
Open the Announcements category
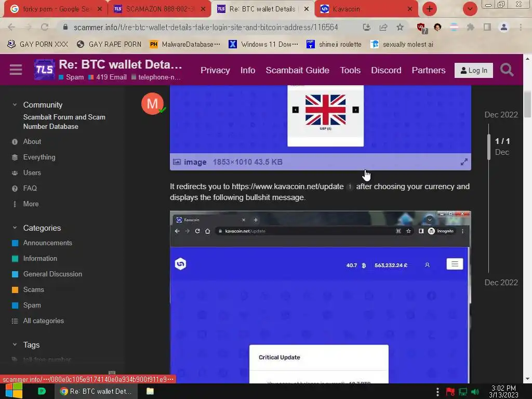point(47,243)
